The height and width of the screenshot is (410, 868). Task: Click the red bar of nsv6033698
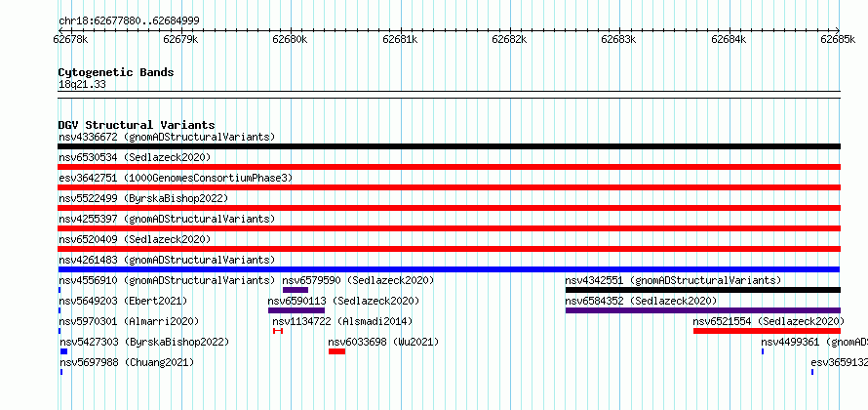click(336, 351)
